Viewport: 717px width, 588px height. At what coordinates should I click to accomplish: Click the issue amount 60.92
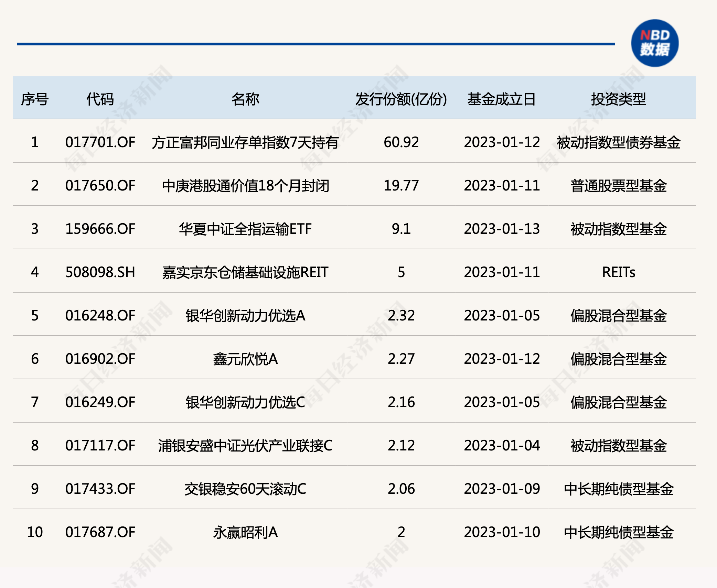401,142
